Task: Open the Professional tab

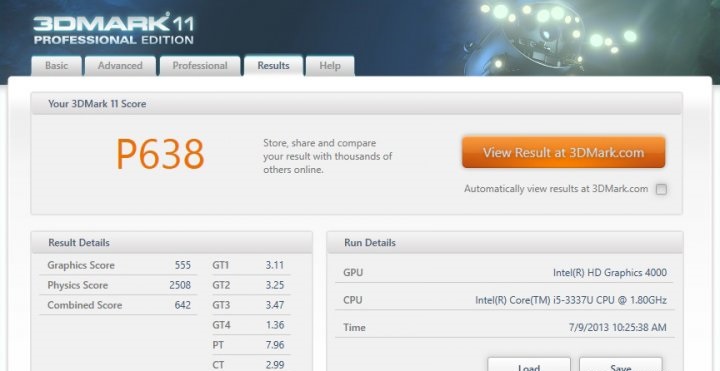Action: pyautogui.click(x=200, y=66)
